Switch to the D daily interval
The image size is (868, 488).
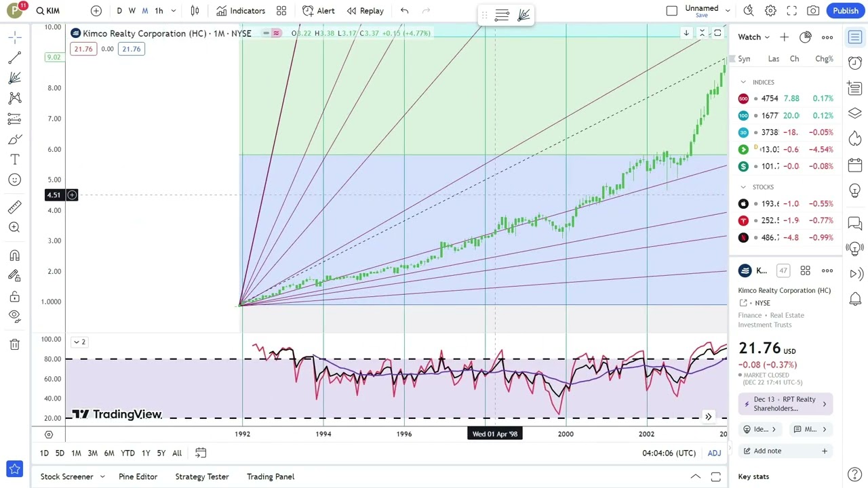click(119, 11)
